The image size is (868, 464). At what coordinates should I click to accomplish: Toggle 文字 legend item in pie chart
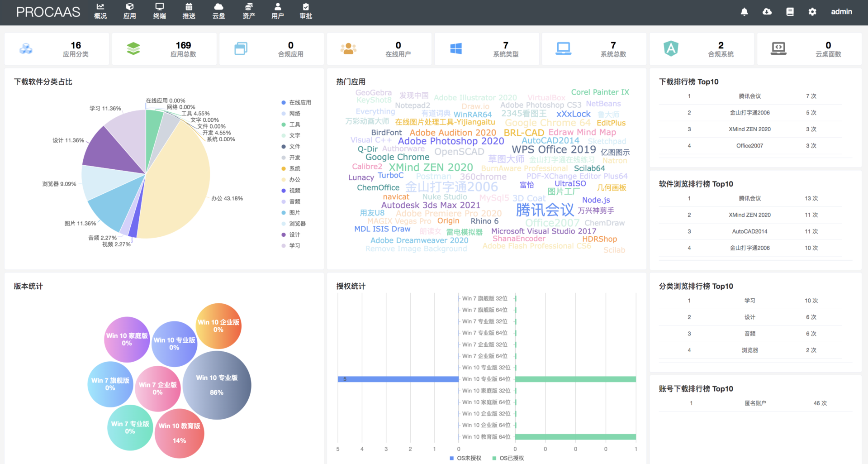(x=291, y=135)
